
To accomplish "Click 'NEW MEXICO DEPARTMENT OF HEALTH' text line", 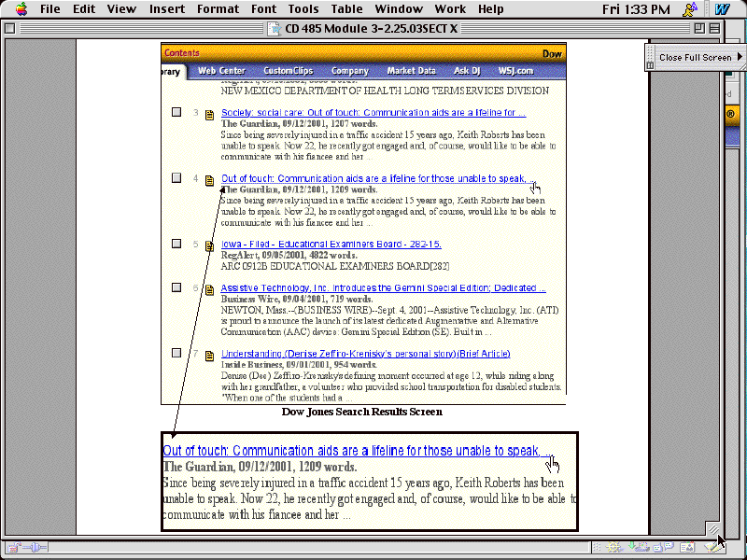I will point(385,91).
